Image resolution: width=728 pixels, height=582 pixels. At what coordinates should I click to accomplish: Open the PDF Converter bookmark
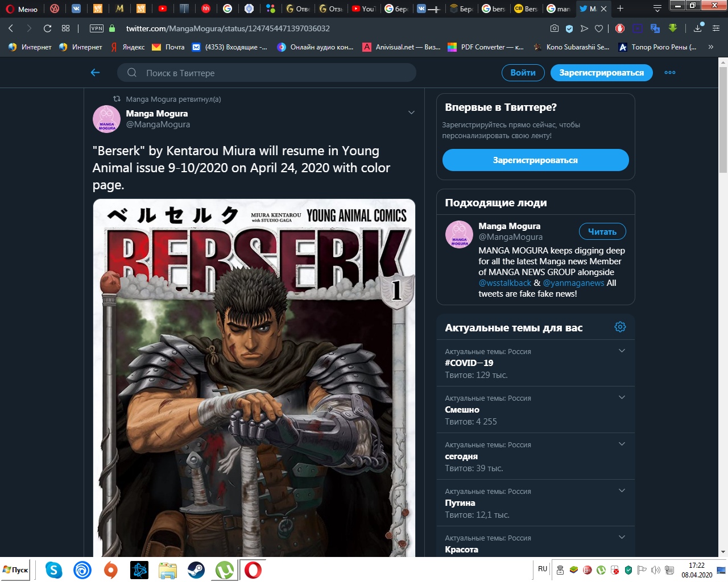point(486,47)
